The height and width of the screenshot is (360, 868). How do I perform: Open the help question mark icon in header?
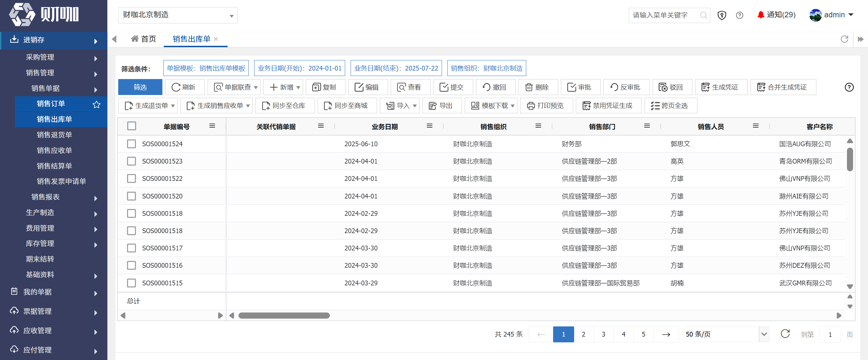coord(740,15)
